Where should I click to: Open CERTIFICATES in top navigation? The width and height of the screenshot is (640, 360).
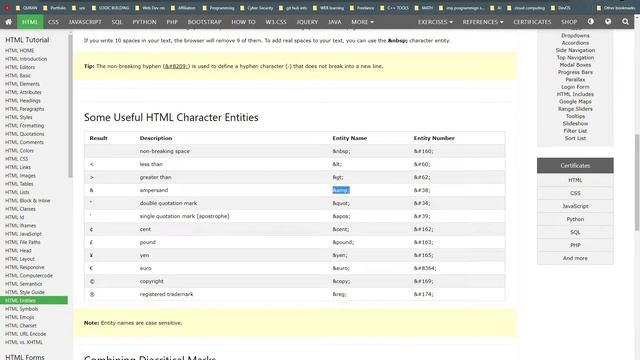click(x=532, y=22)
